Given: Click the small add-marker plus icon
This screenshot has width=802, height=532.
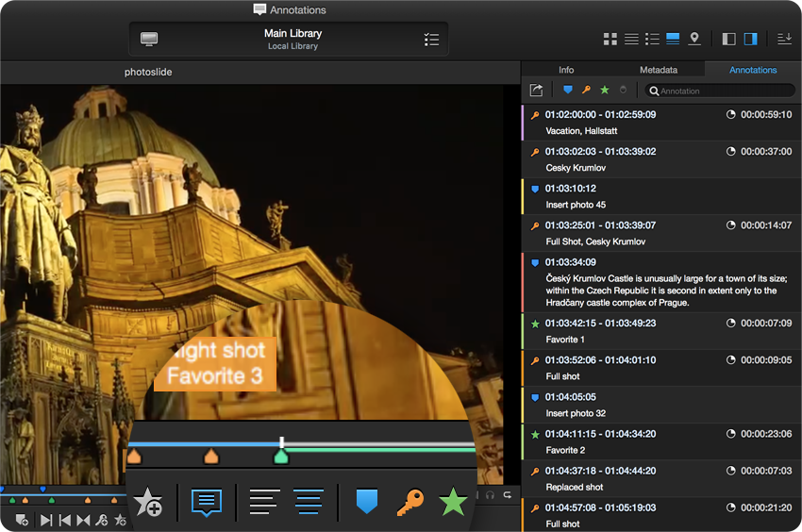Looking at the screenshot, I should click(x=21, y=521).
